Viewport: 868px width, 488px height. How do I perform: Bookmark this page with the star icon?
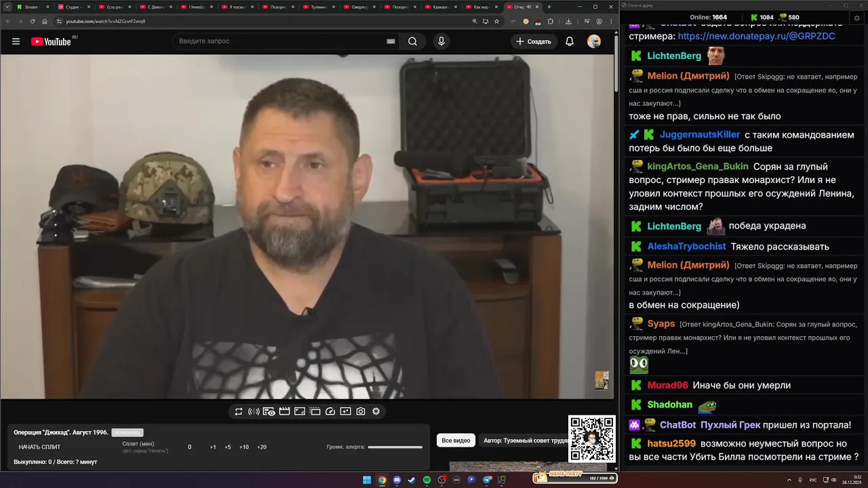(496, 21)
